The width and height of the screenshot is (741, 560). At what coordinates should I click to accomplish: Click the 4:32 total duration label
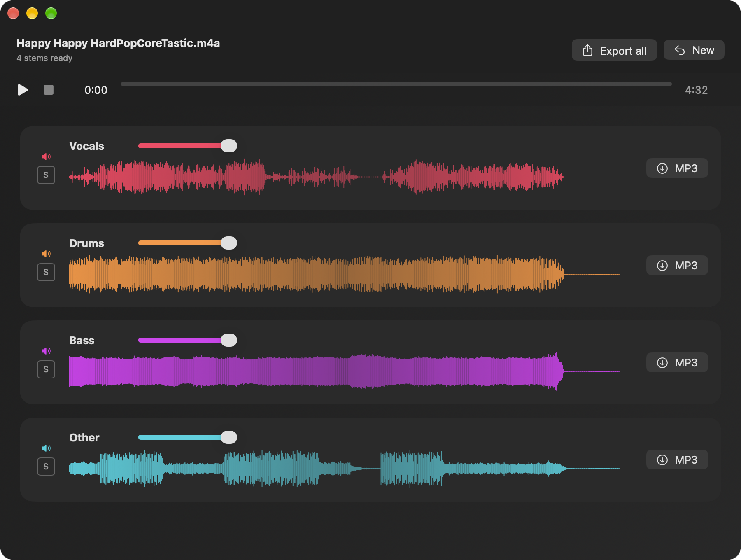pos(696,90)
